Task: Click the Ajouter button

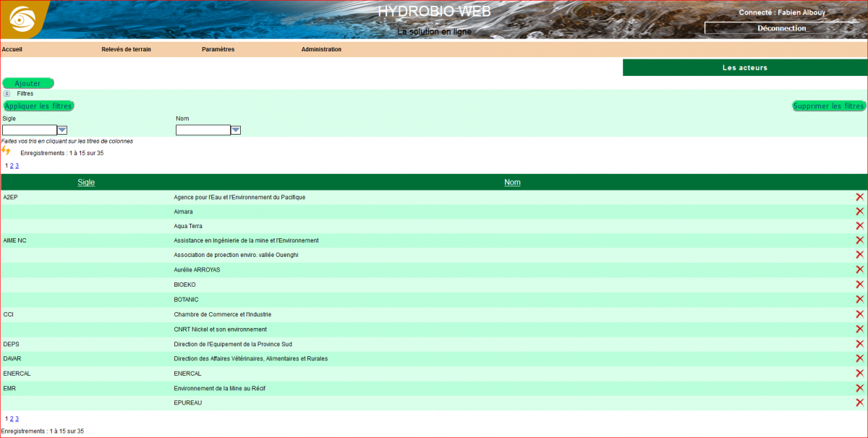Action: tap(28, 83)
